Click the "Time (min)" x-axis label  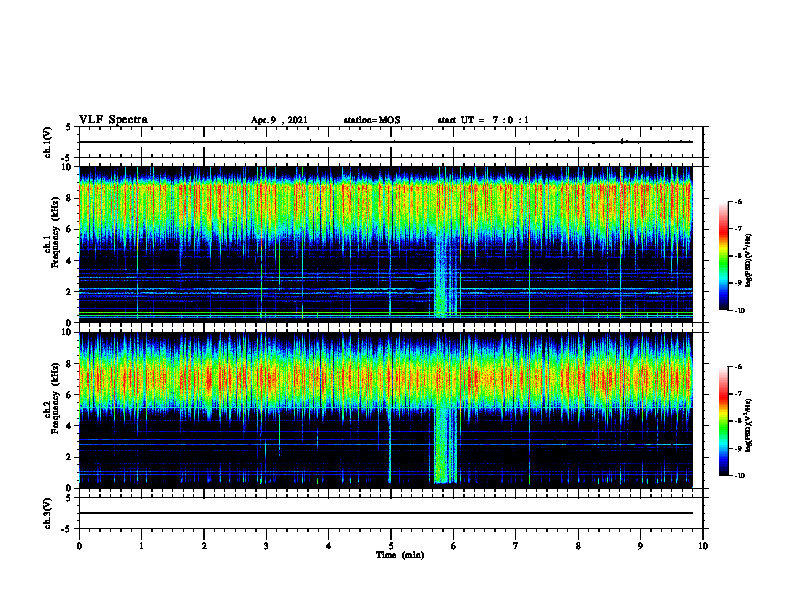pos(400,555)
